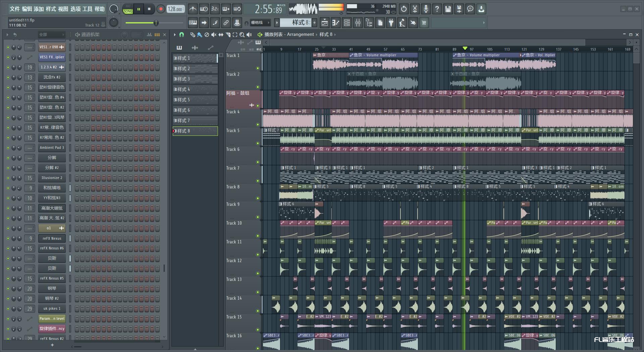The width and height of the screenshot is (644, 352).
Task: Open the 视图 menu
Action: [63, 9]
